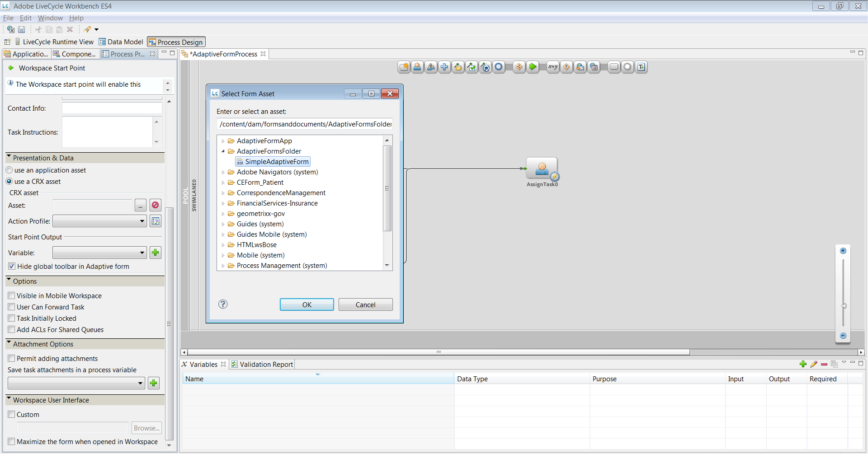
Task: Click the asset browse ellipsis button
Action: pyautogui.click(x=140, y=205)
